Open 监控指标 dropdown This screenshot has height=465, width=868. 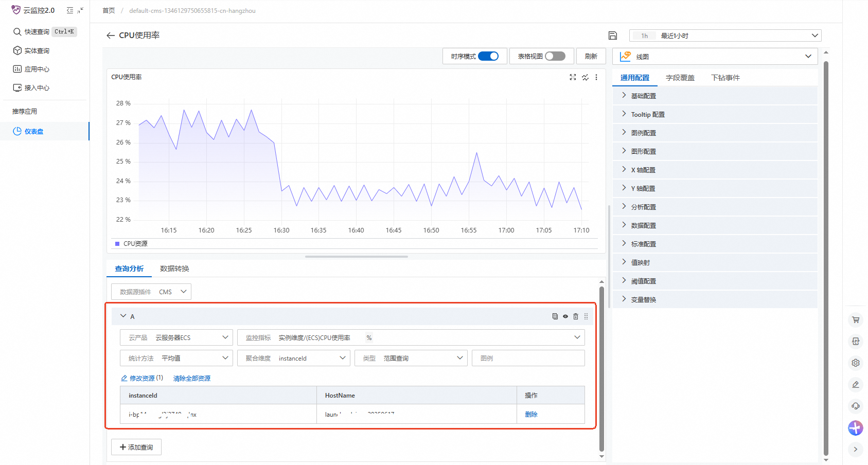pos(411,337)
